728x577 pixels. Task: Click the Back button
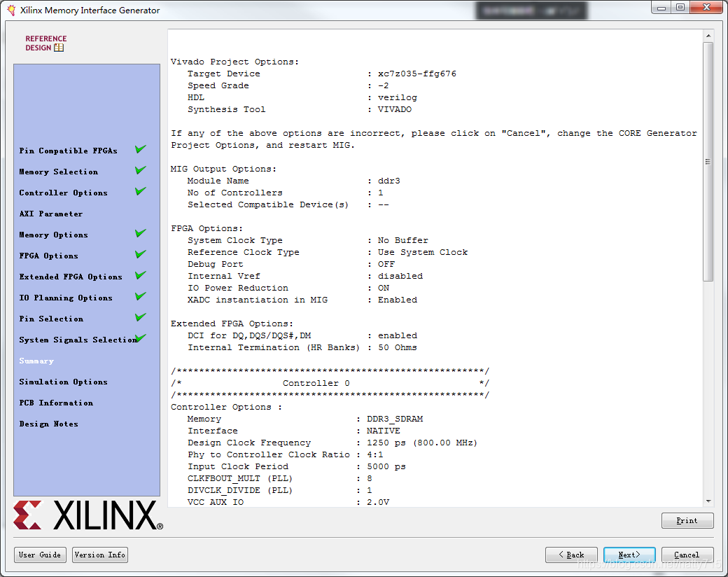[571, 554]
